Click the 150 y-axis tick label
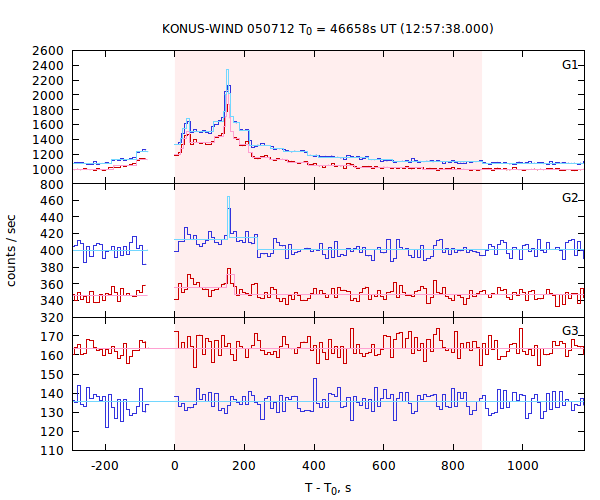Image resolution: width=600 pixels, height=500 pixels. tap(52, 375)
